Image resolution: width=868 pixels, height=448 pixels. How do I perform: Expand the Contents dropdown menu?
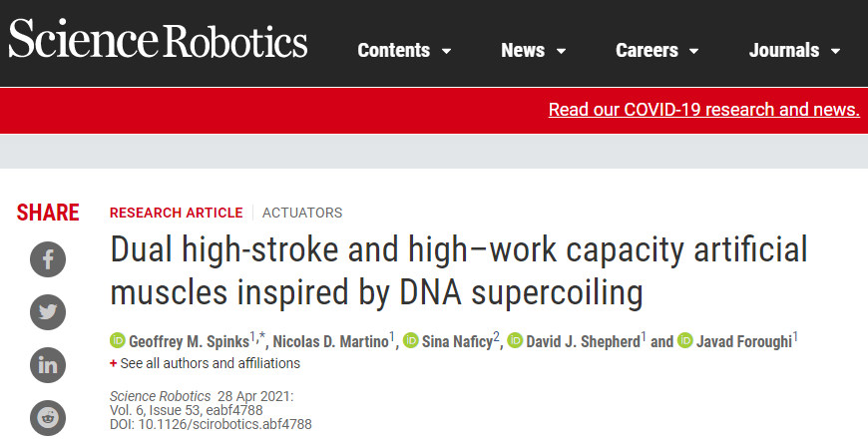404,51
